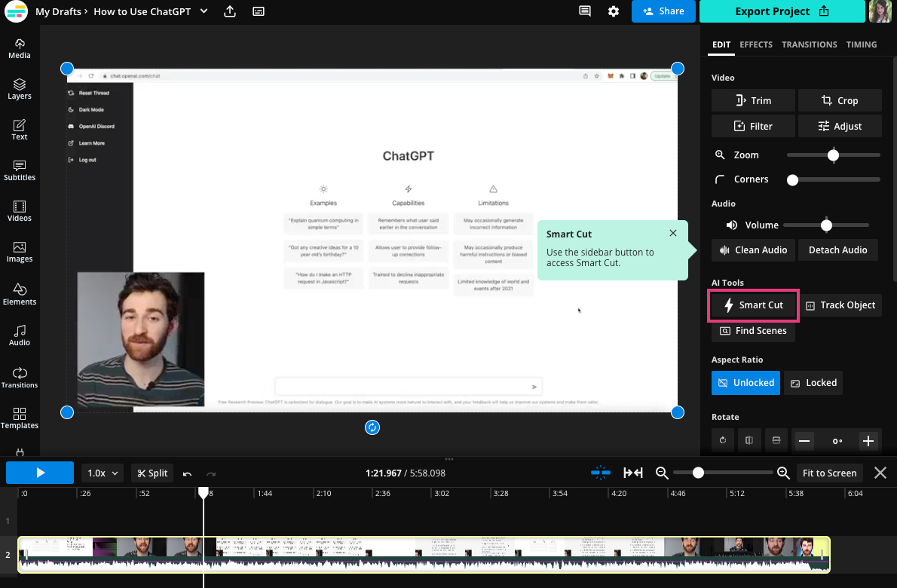Click the undo arrow in timeline toolbar
Viewport: 897px width, 588px height.
click(x=188, y=473)
